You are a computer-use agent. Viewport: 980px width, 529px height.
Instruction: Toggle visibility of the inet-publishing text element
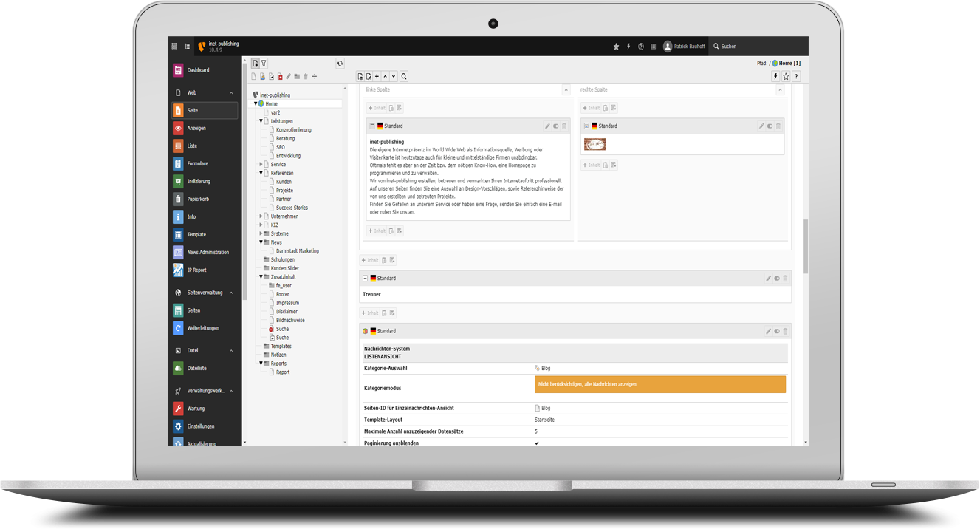pyautogui.click(x=556, y=126)
